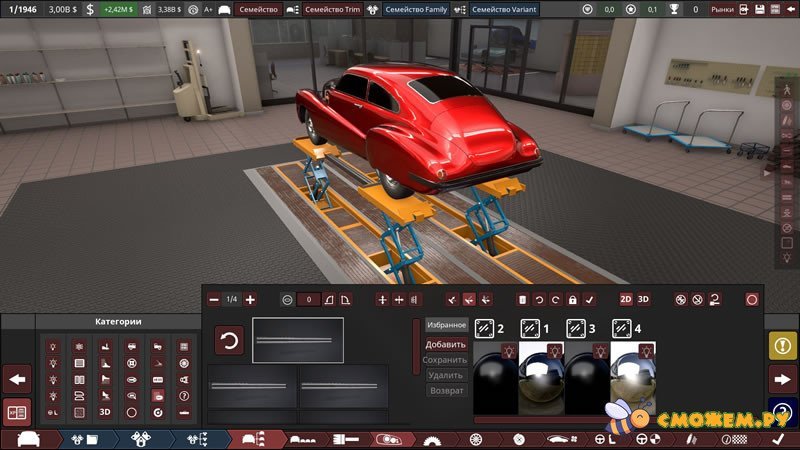Switch to 2D placement mode
The height and width of the screenshot is (450, 800).
(x=626, y=299)
